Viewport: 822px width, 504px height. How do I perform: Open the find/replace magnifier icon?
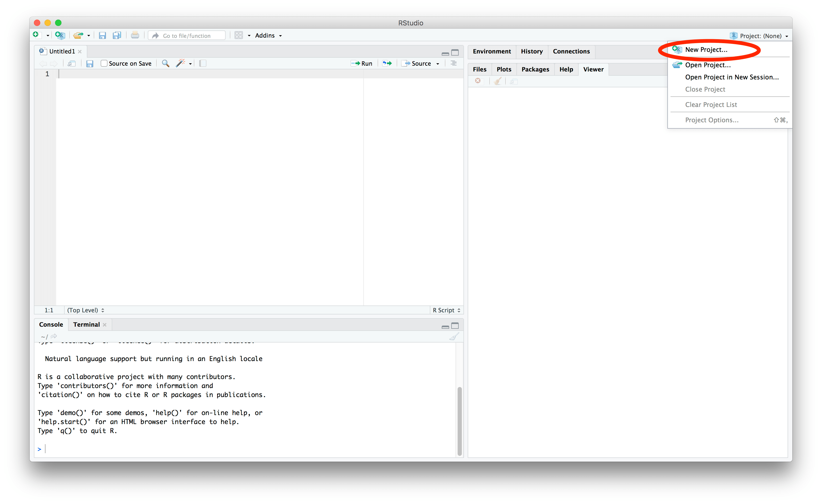(166, 63)
